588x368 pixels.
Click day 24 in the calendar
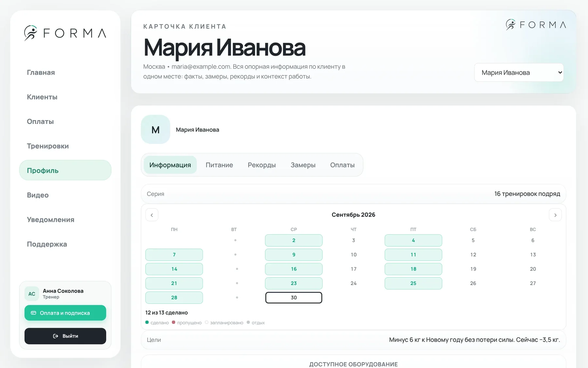353,283
